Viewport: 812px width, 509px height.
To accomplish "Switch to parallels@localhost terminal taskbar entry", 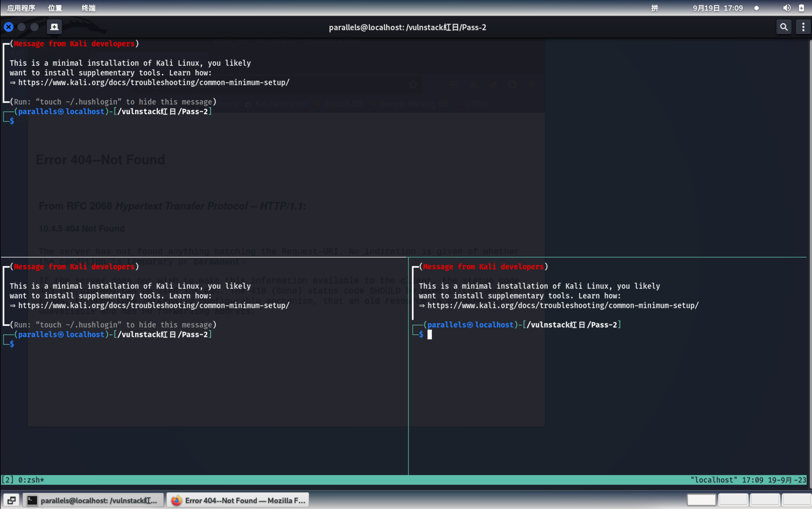I will pos(93,500).
